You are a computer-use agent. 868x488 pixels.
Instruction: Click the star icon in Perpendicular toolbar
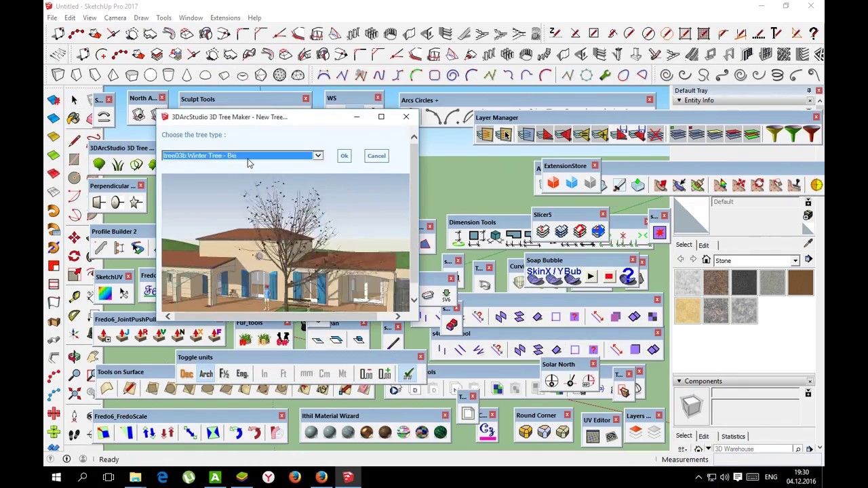[x=136, y=203]
